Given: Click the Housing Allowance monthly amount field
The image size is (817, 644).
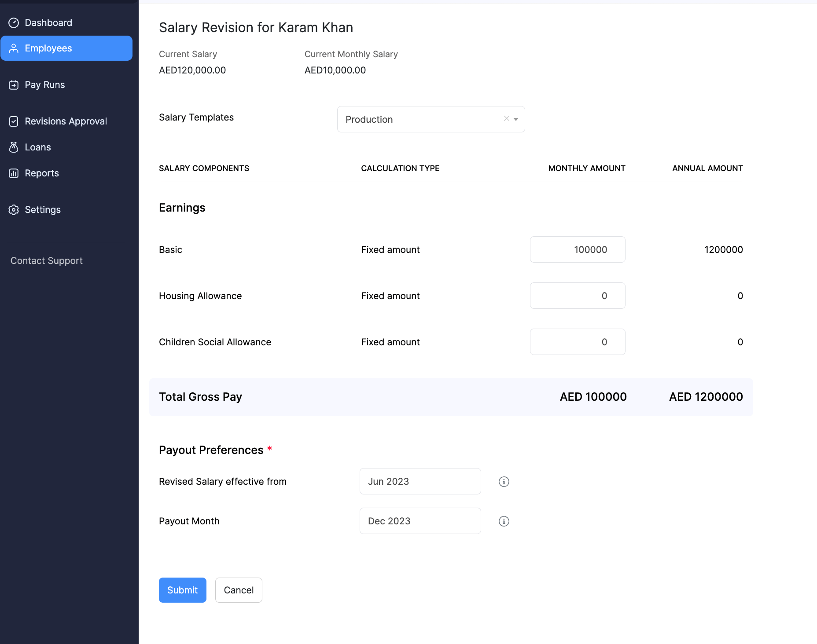Looking at the screenshot, I should coord(577,296).
